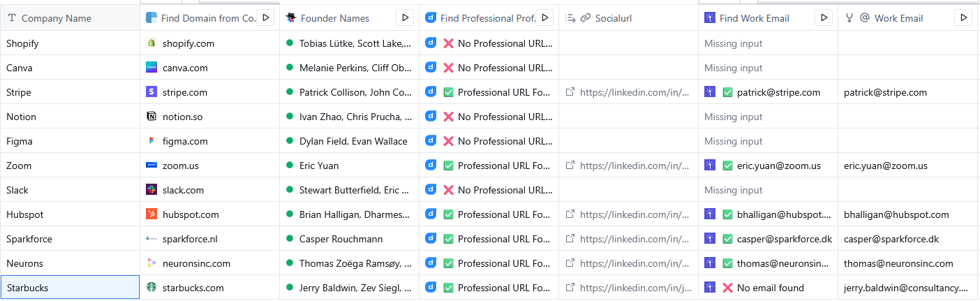Image resolution: width=980 pixels, height=301 pixels.
Task: Click the Zoom email found green checkmark
Action: [x=727, y=166]
